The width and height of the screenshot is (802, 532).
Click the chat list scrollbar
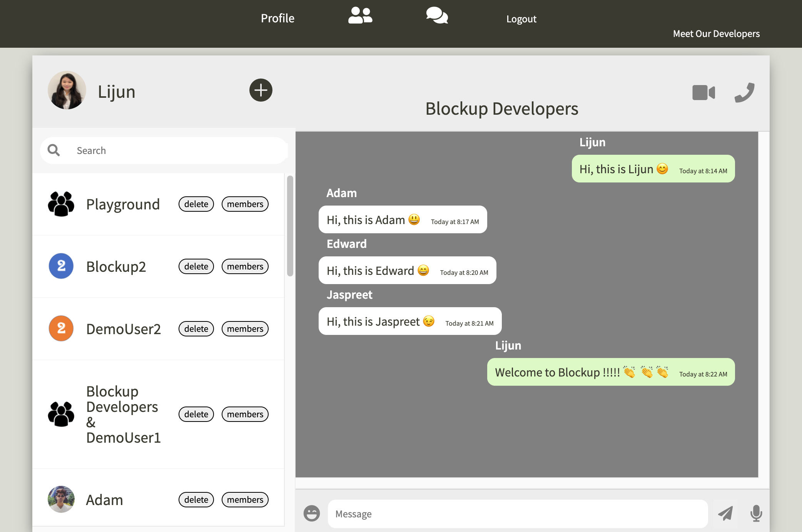[290, 226]
